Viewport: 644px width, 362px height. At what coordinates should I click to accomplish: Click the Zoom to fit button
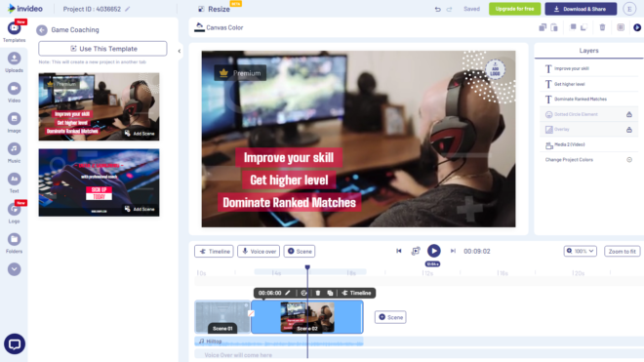pyautogui.click(x=622, y=251)
